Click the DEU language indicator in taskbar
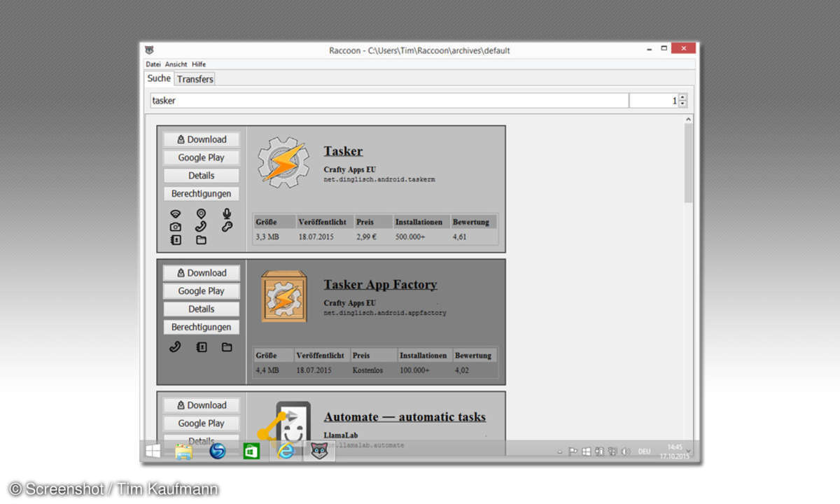840x504 pixels. [x=644, y=451]
